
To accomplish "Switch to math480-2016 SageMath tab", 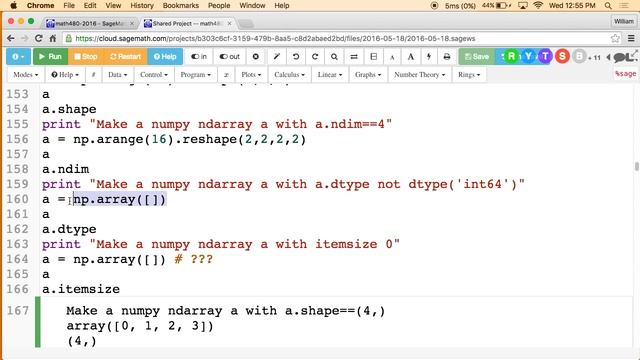I will pos(90,24).
